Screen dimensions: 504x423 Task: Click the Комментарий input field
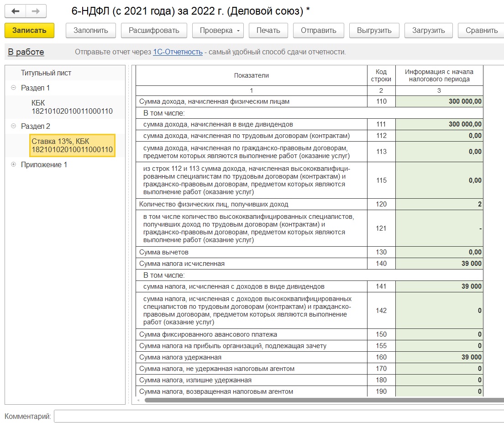point(279,416)
